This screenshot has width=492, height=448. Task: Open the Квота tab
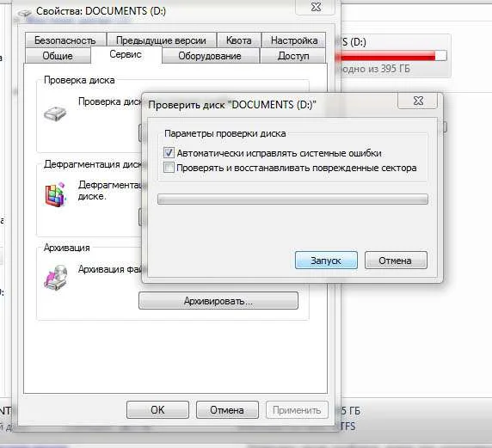pyautogui.click(x=239, y=40)
